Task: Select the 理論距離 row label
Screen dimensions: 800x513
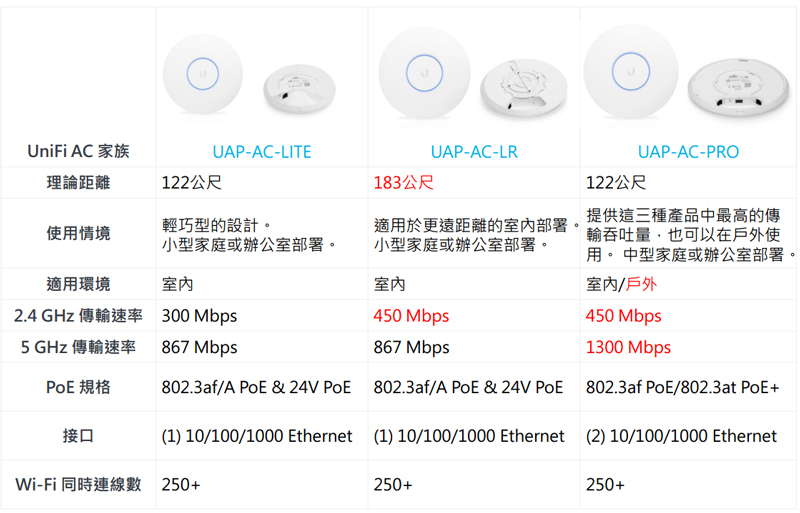Action: coord(78,183)
